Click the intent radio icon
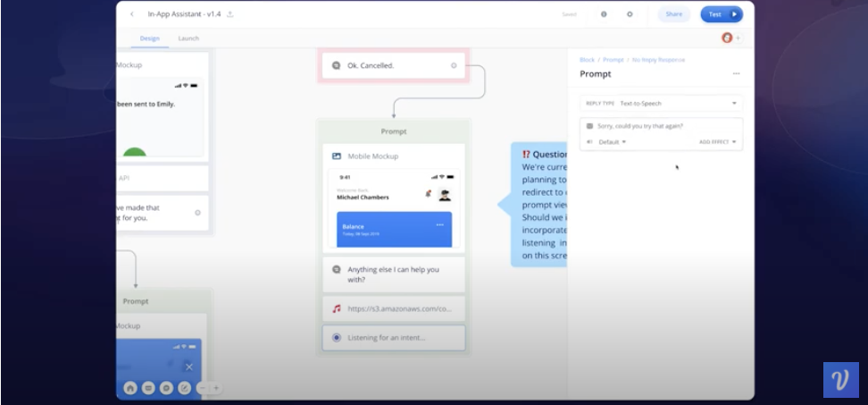 pos(336,338)
